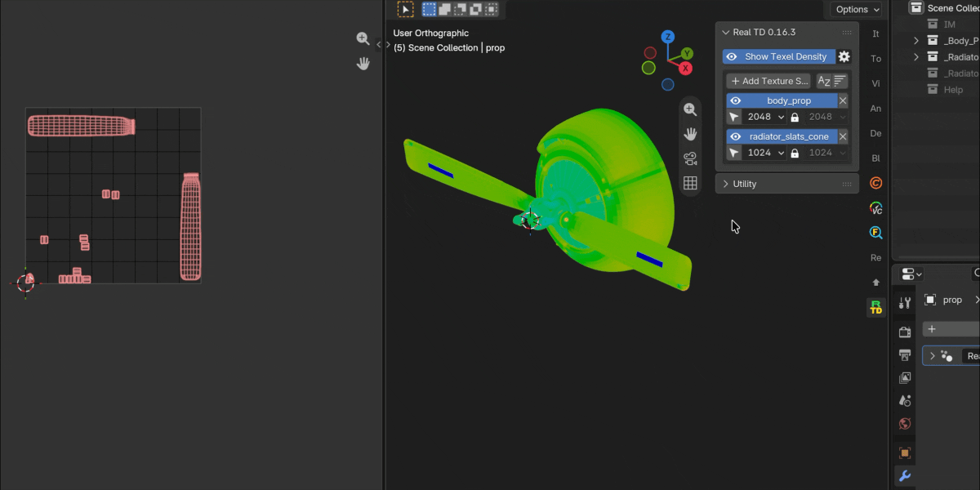Image resolution: width=980 pixels, height=490 pixels.
Task: Click the camera view icon in viewport
Action: pyautogui.click(x=690, y=158)
